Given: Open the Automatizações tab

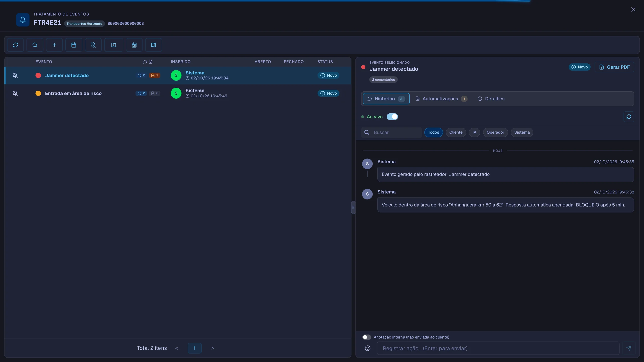Looking at the screenshot, I should (441, 99).
